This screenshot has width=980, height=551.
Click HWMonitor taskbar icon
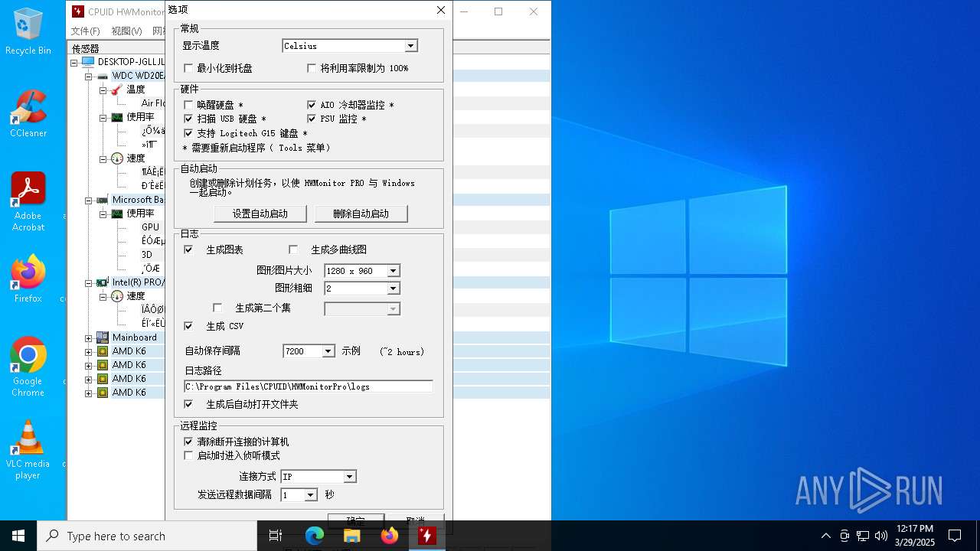[x=426, y=536]
